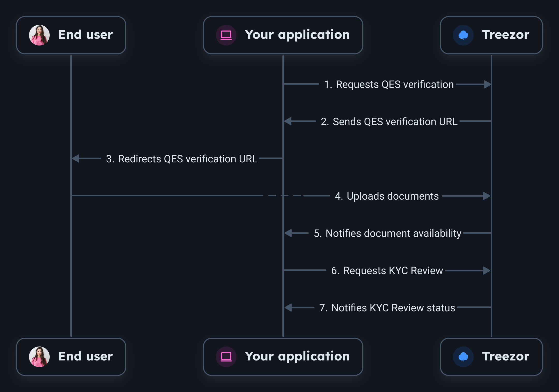Viewport: 559px width, 392px height.
Task: Select the bottom "Treezor" label
Action: 506,357
